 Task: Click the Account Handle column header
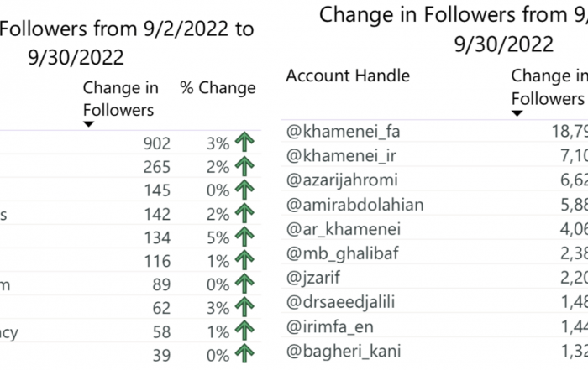click(x=348, y=76)
